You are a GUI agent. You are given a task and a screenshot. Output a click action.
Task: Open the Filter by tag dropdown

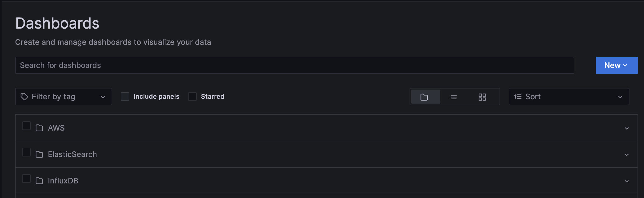point(103,97)
